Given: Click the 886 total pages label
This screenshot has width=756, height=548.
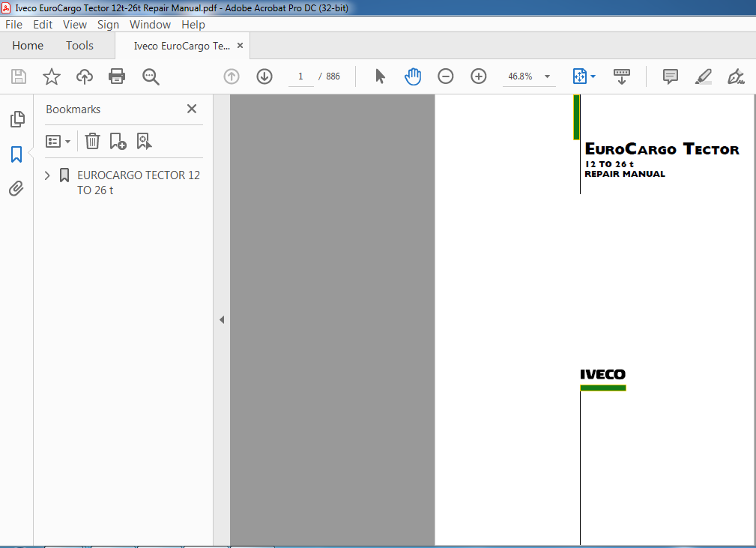Looking at the screenshot, I should click(333, 76).
